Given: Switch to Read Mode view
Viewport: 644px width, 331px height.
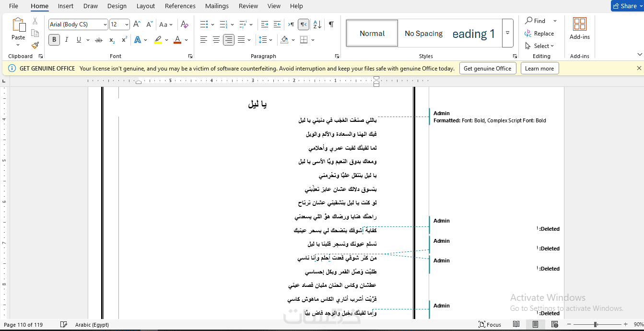Looking at the screenshot, I should [516, 325].
